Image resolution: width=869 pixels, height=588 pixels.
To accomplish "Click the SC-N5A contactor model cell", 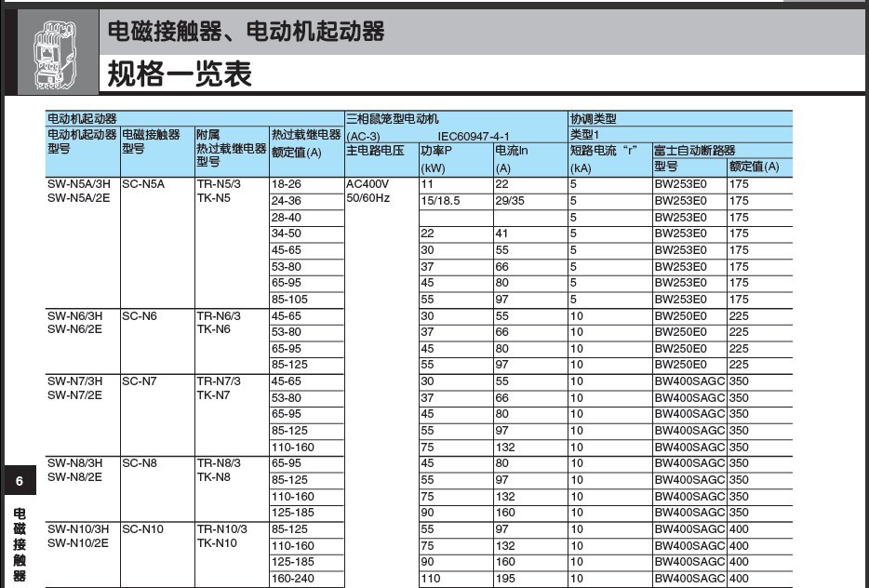I will click(x=143, y=184).
